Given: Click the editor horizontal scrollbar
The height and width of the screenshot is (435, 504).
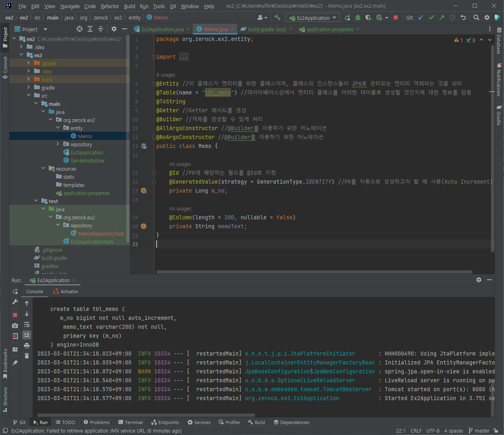Looking at the screenshot, I should (314, 272).
